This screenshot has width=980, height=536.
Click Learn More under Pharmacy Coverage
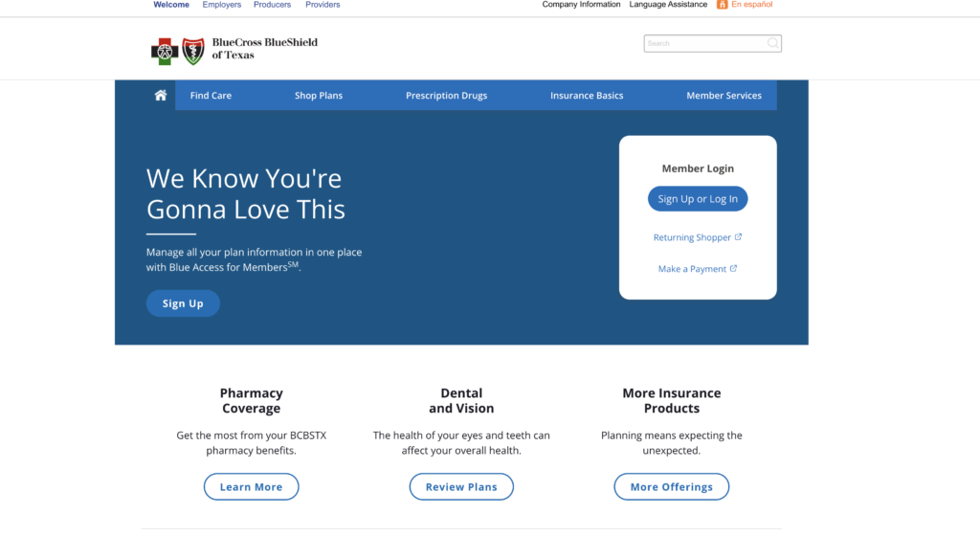click(252, 486)
